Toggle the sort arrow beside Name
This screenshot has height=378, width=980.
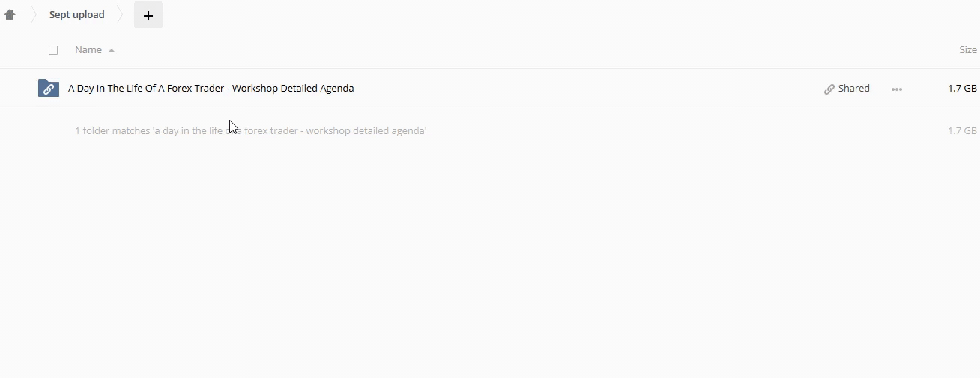[112, 50]
